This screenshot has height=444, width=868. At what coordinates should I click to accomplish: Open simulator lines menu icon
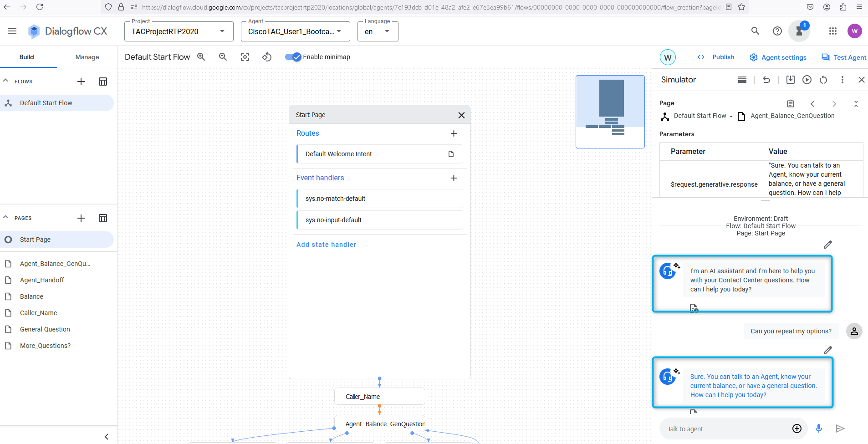point(742,80)
